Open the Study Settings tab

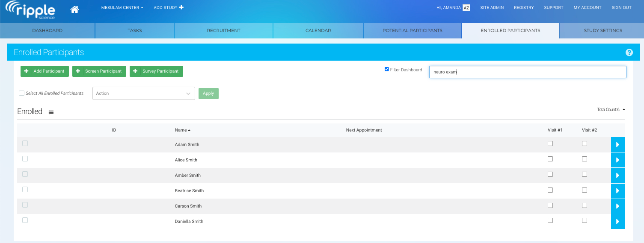click(602, 31)
